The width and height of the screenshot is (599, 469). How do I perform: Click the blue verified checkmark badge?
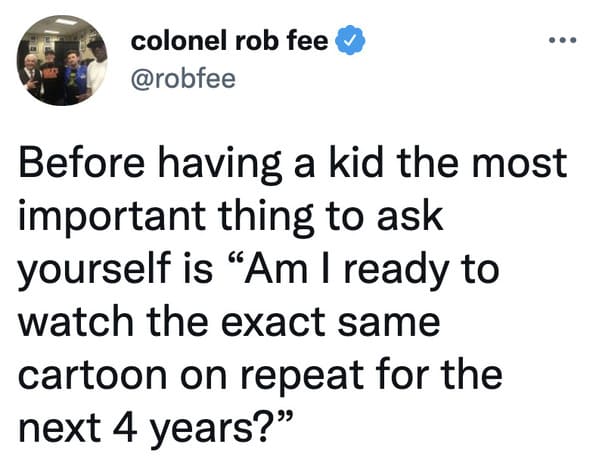tap(350, 40)
